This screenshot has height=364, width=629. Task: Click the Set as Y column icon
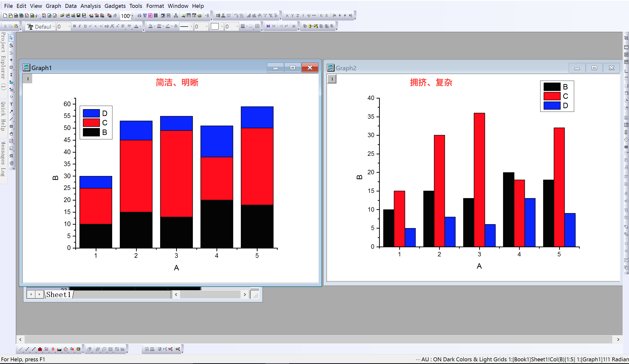point(292,15)
